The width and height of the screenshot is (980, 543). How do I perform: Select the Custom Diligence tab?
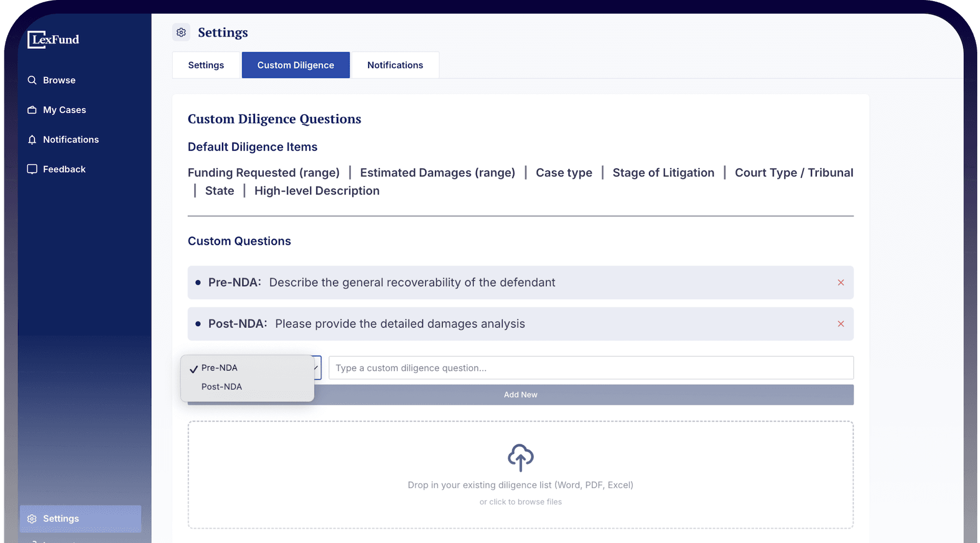(295, 65)
